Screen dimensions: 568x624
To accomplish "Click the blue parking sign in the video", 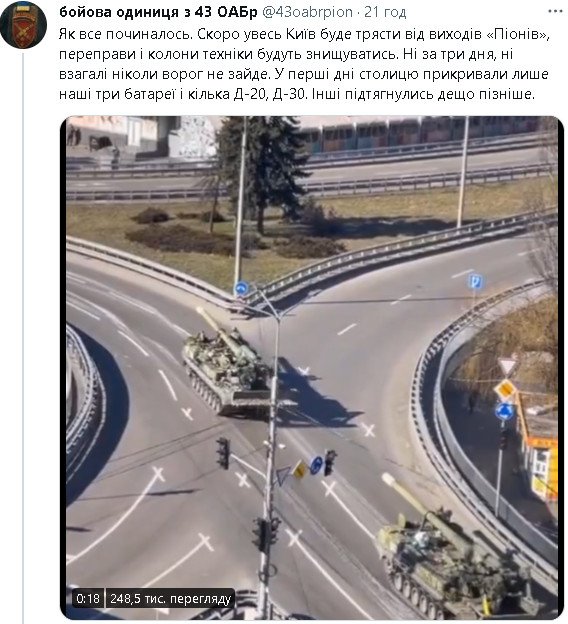I will [475, 281].
